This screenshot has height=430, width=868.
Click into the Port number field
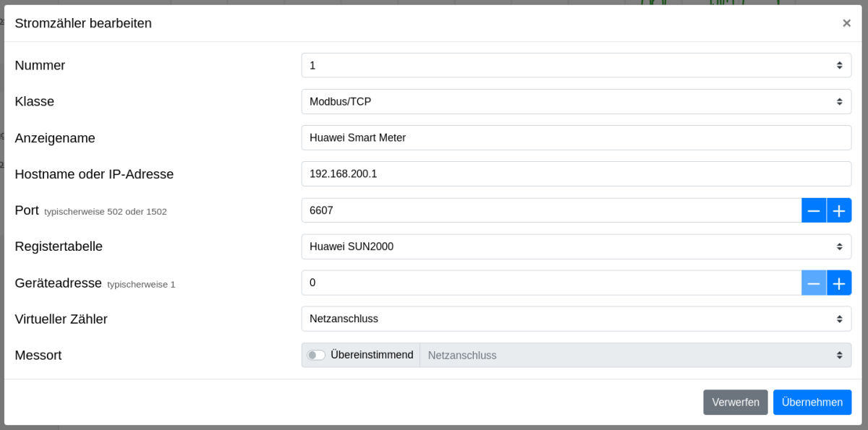pos(550,210)
